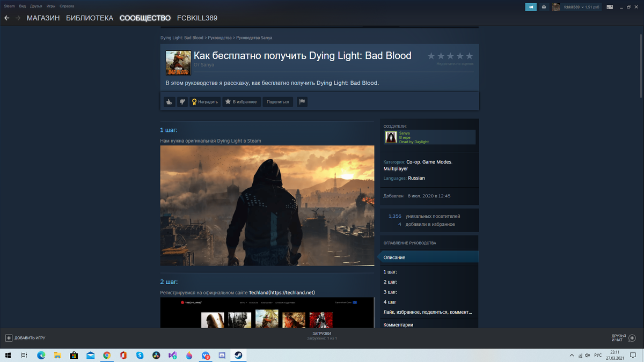Image resolution: width=644 pixels, height=362 pixels.
Task: Click the account avatar in header
Action: coord(557,7)
